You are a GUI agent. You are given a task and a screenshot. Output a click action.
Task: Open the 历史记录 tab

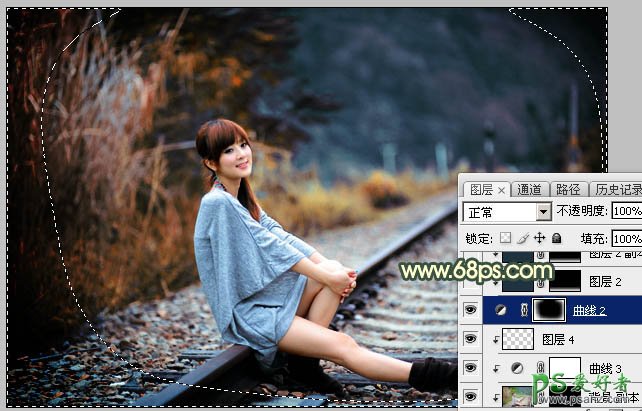pyautogui.click(x=618, y=190)
